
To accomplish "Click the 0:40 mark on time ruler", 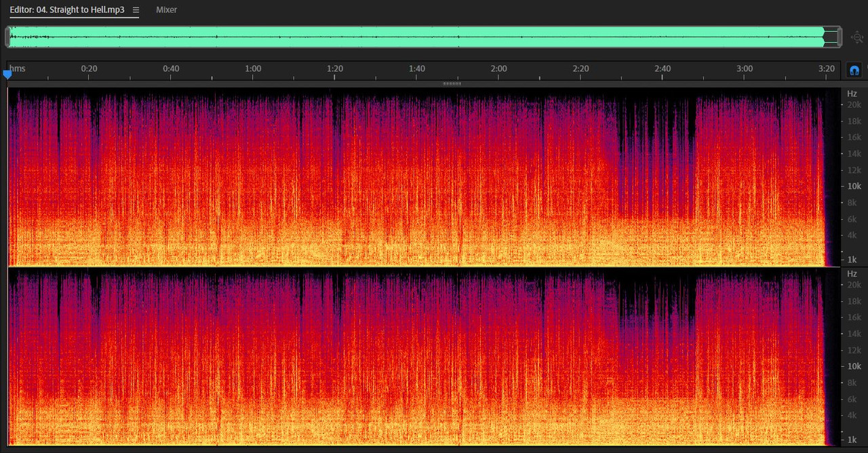I will coord(171,68).
